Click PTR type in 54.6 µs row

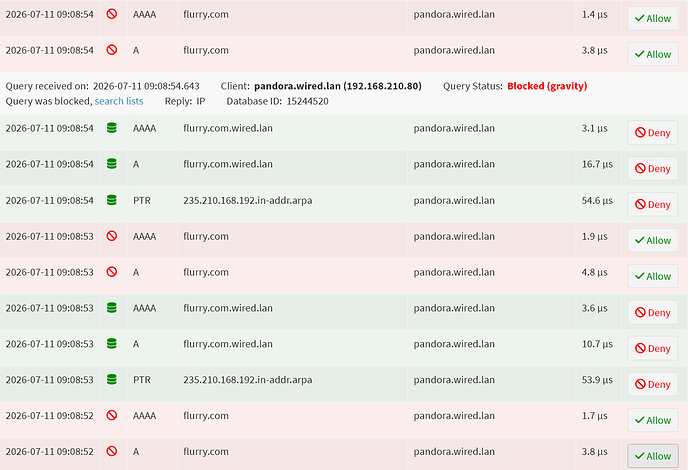[x=142, y=200]
